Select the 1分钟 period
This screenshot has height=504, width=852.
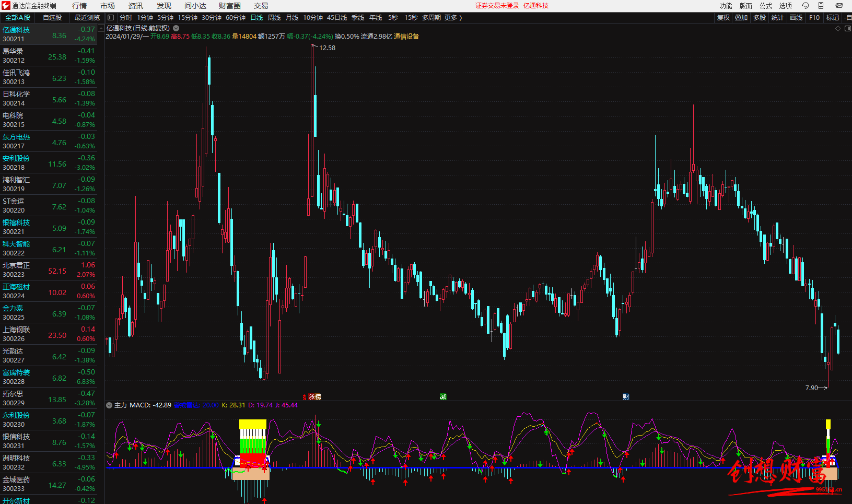[x=145, y=18]
